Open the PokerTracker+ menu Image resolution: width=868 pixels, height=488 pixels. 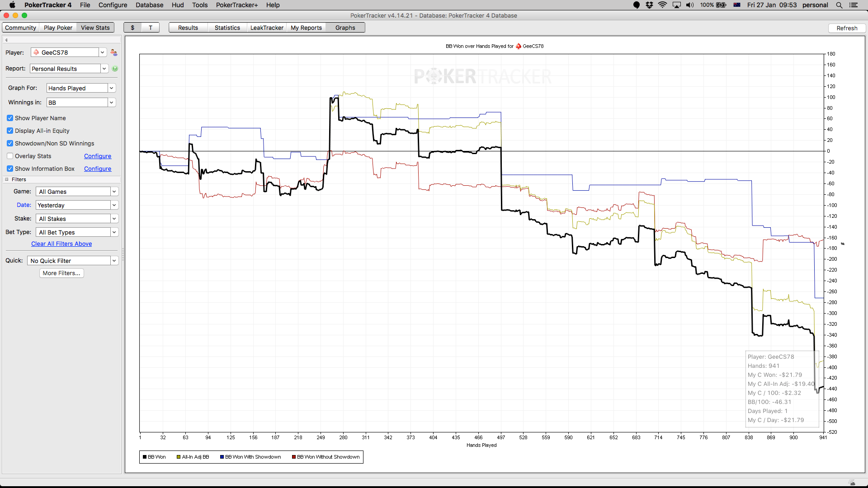(237, 5)
